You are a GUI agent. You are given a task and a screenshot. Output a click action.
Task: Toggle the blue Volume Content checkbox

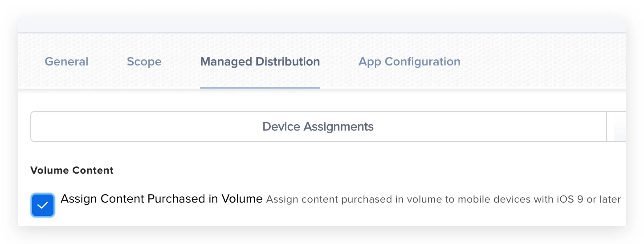tap(43, 205)
